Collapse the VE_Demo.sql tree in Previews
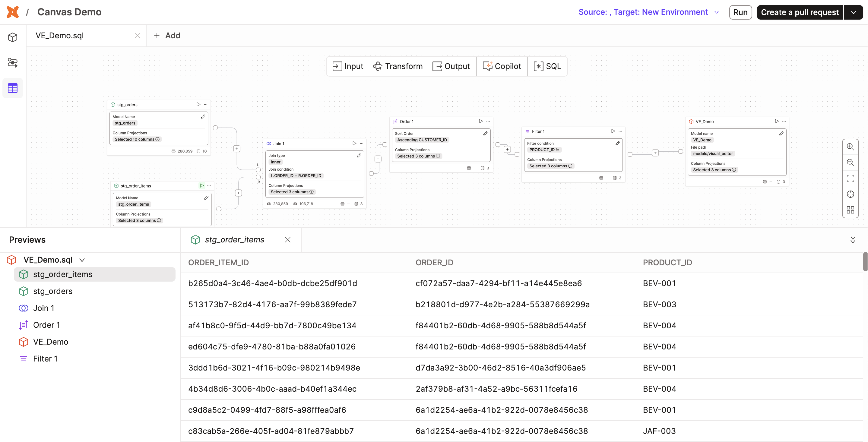 tap(82, 260)
